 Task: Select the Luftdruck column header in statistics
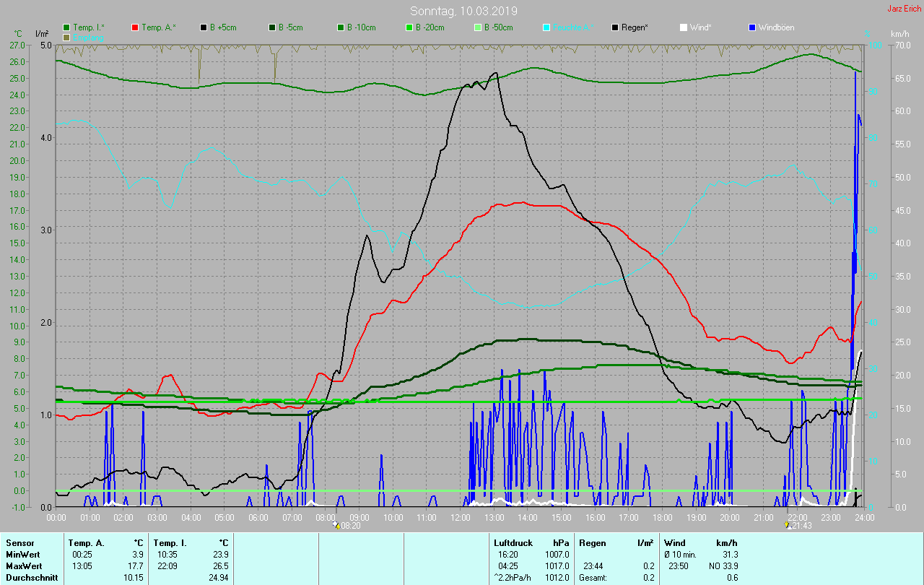pos(512,542)
